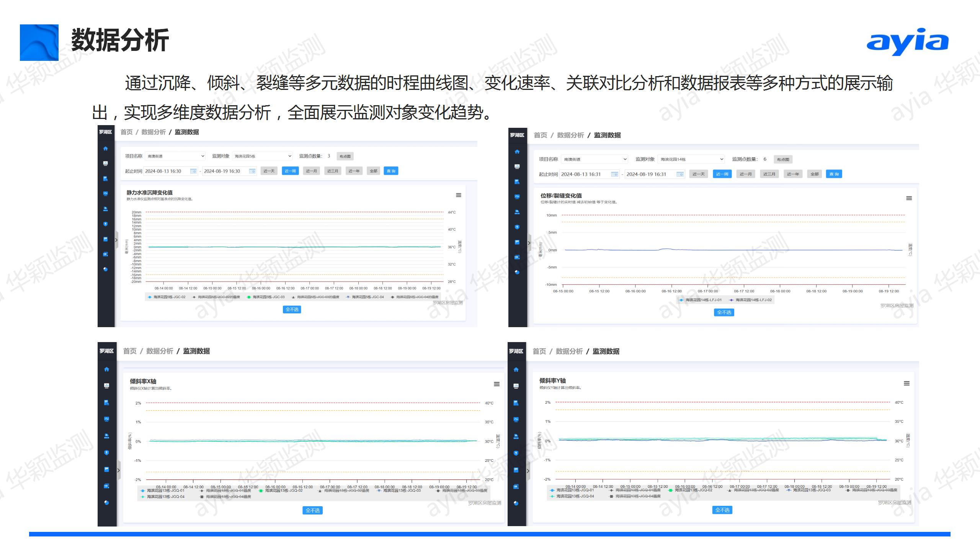This screenshot has height=551, width=980.
Task: Toggle 海滨花园13栋-JGQ-04 legend in 倾斜率X轴 chart
Action: pyautogui.click(x=163, y=497)
